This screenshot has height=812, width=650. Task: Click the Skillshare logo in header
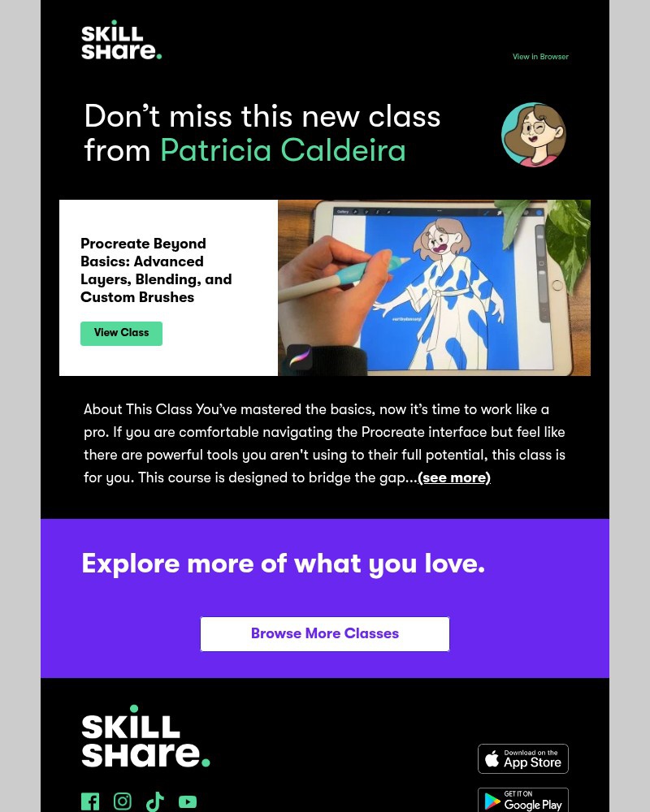pyautogui.click(x=121, y=40)
